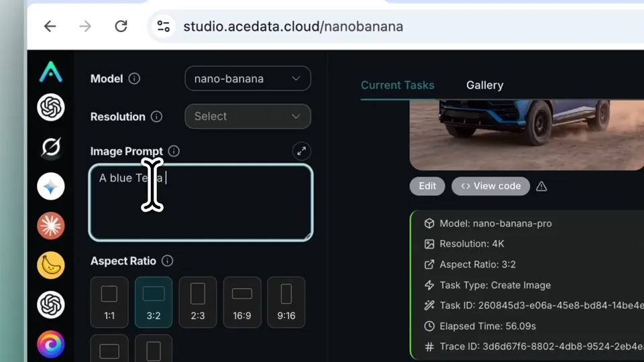This screenshot has height=362, width=644.
Task: Show info for the Image Prompt label
Action: (174, 151)
